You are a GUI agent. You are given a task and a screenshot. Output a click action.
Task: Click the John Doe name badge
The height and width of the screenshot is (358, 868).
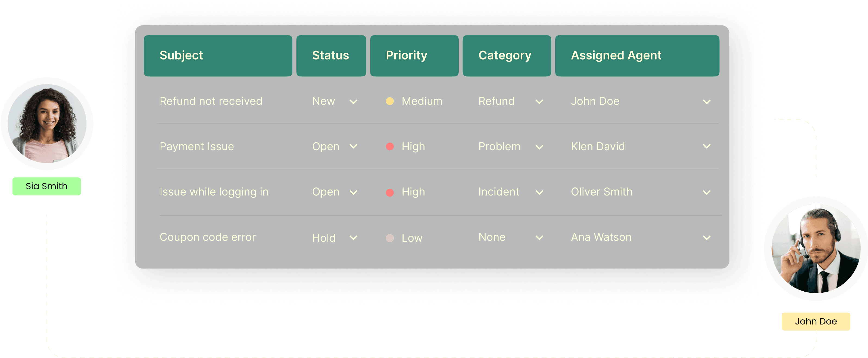pos(816,321)
